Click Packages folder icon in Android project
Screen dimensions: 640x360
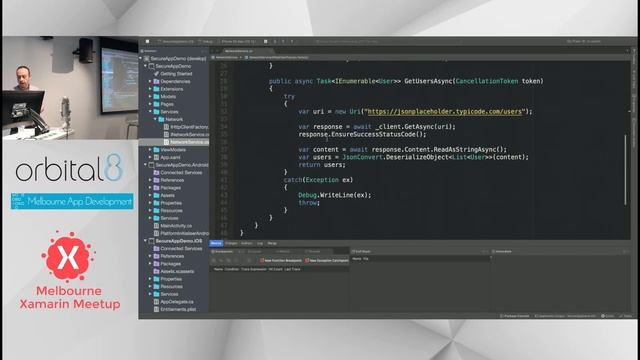tap(156, 188)
